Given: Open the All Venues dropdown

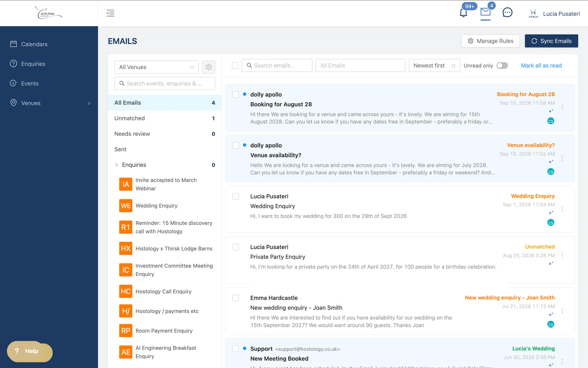Looking at the screenshot, I should click(x=157, y=67).
